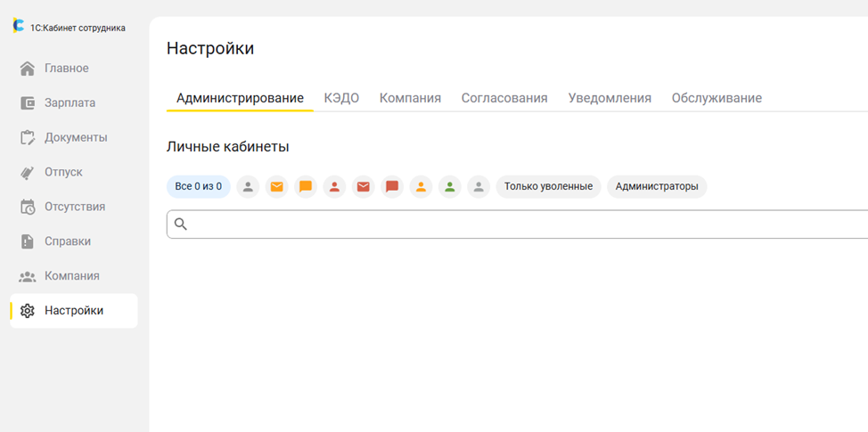Open Документы in the sidebar

[x=74, y=138]
